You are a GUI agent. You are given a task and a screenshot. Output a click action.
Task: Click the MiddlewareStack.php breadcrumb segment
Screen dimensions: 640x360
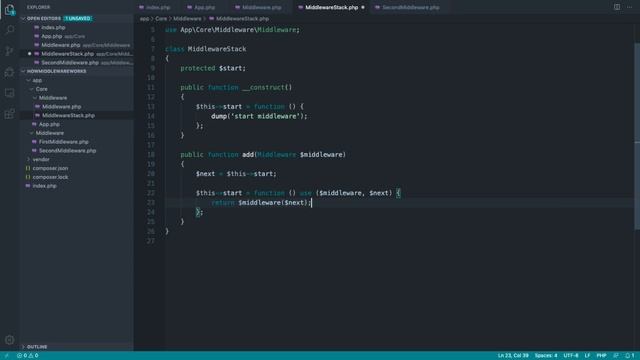242,19
